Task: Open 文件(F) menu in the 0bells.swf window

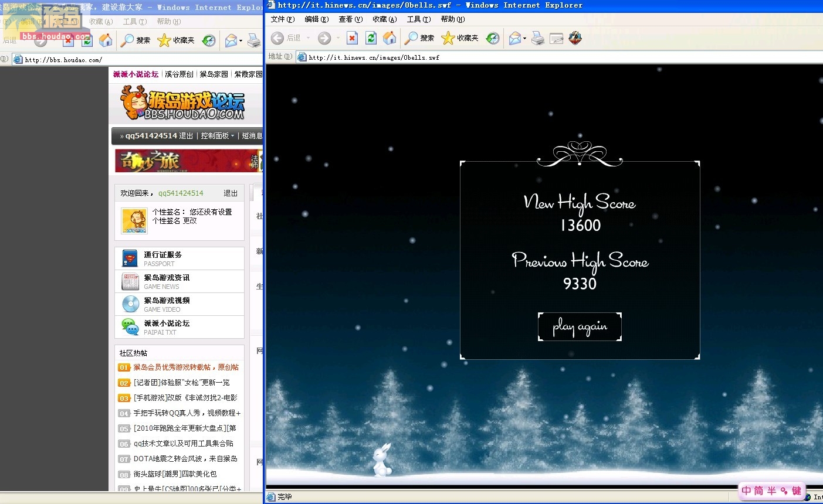Action: pyautogui.click(x=283, y=19)
